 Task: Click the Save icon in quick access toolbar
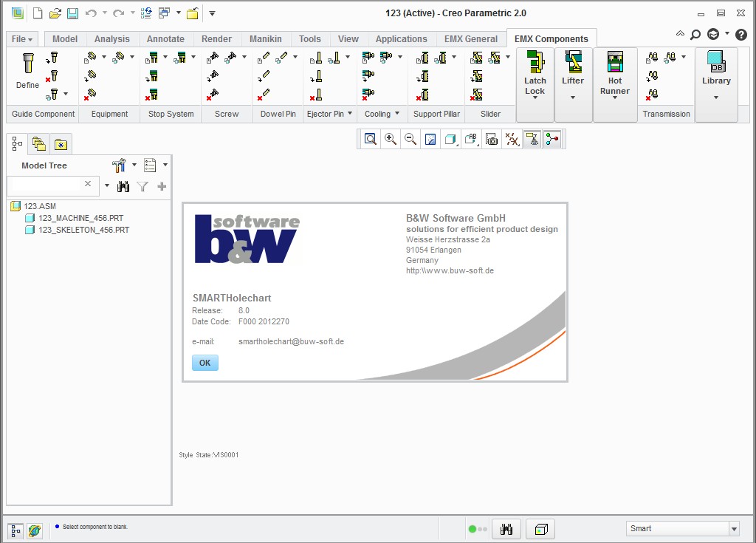(73, 13)
